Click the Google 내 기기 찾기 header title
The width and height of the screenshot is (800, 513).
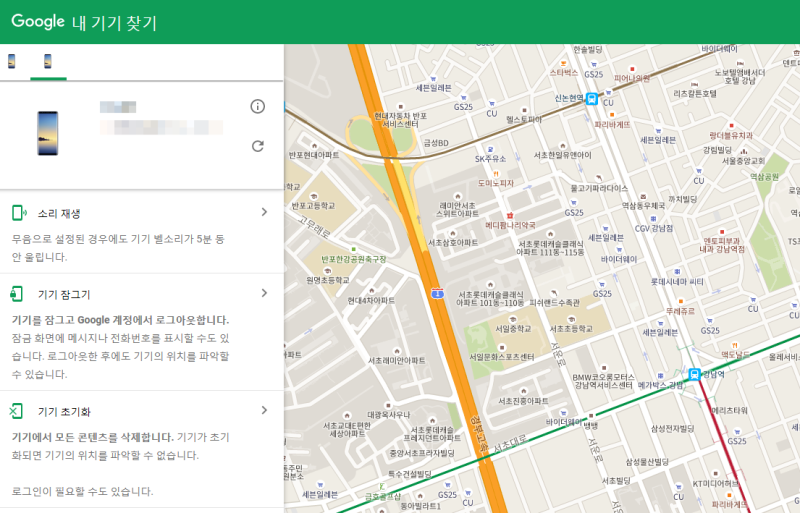pyautogui.click(x=84, y=22)
